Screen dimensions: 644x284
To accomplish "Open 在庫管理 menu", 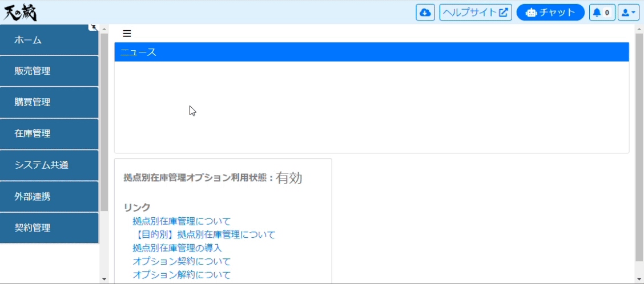I will (x=49, y=134).
